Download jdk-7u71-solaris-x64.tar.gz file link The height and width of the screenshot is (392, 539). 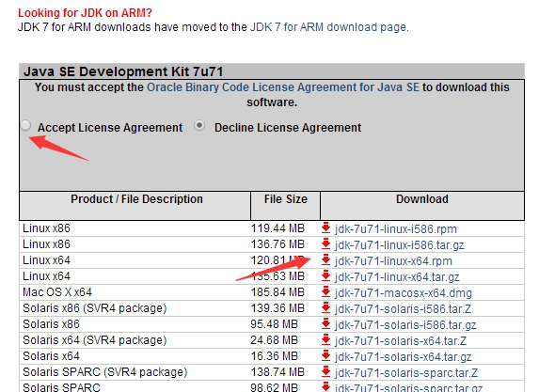pyautogui.click(x=404, y=357)
